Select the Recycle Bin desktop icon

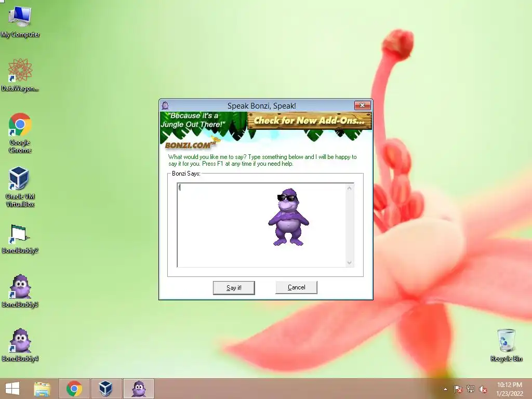click(x=506, y=345)
